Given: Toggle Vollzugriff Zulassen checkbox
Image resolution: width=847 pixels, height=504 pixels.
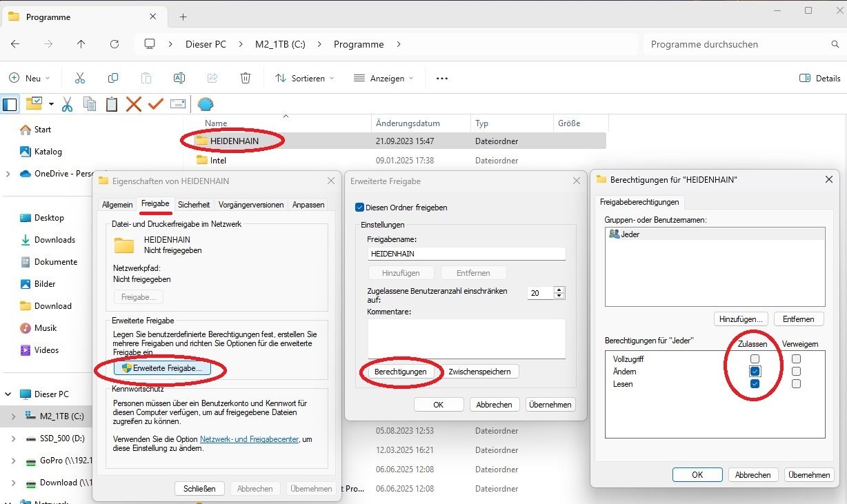Looking at the screenshot, I should click(x=755, y=359).
